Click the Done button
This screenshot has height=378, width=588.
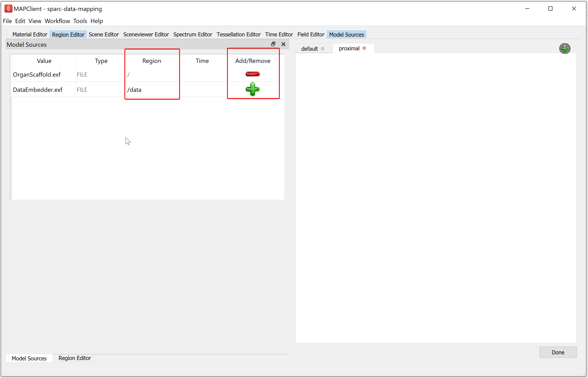(558, 352)
